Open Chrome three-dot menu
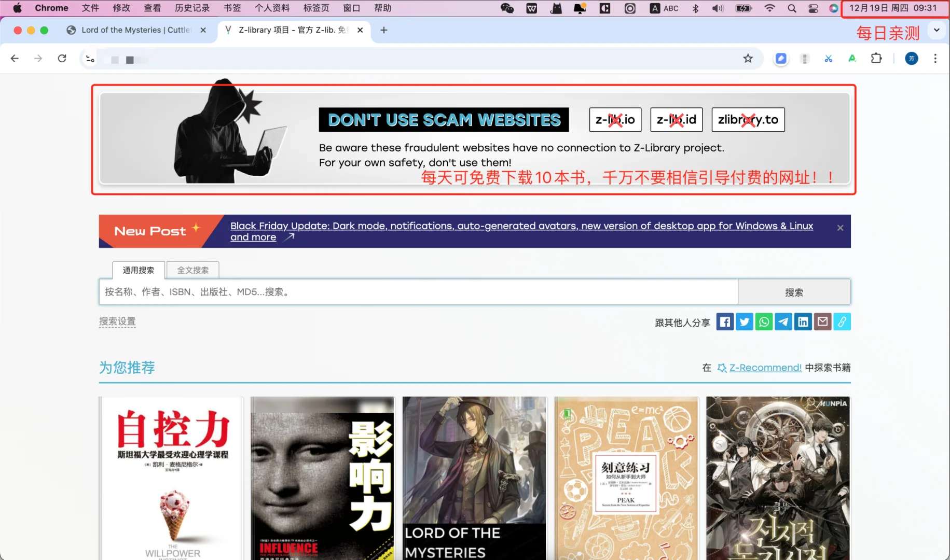This screenshot has width=950, height=560. point(935,59)
